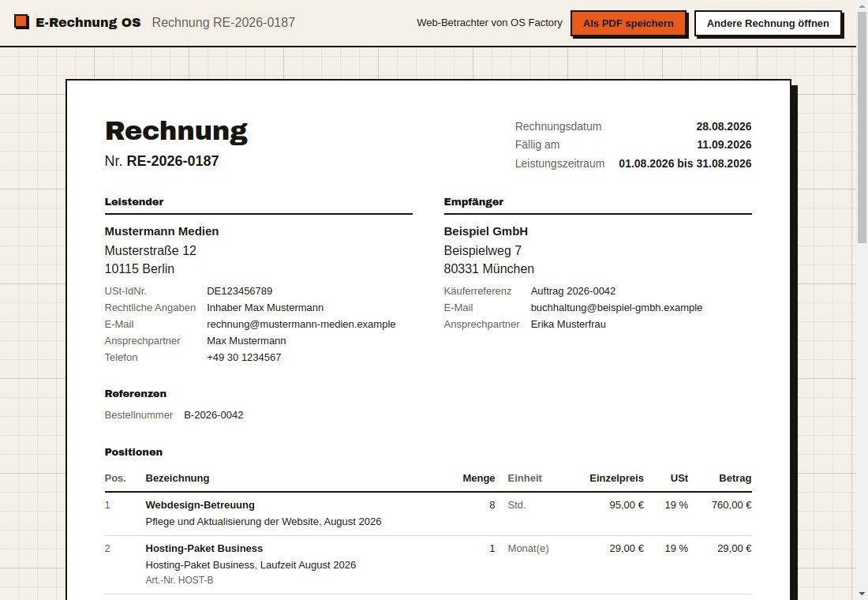Viewport: 868px width, 600px height.
Task: Click order number B-2026-0042
Action: coord(214,415)
